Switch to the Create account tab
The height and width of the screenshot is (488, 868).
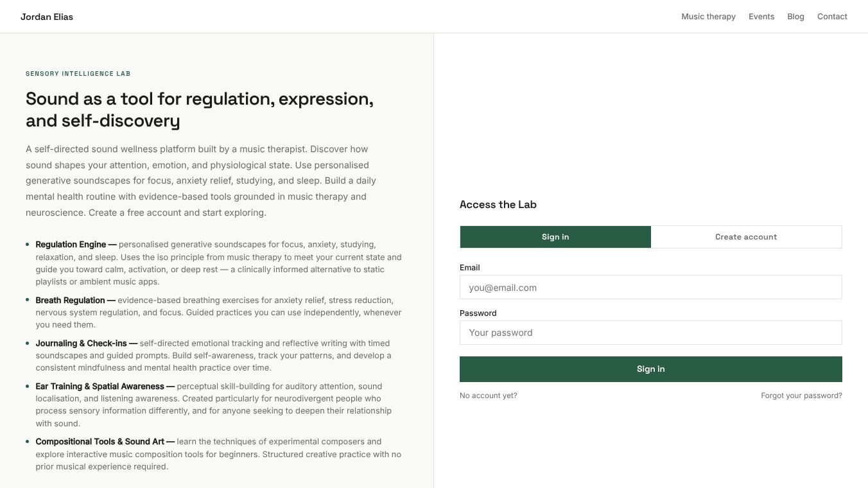pos(746,237)
